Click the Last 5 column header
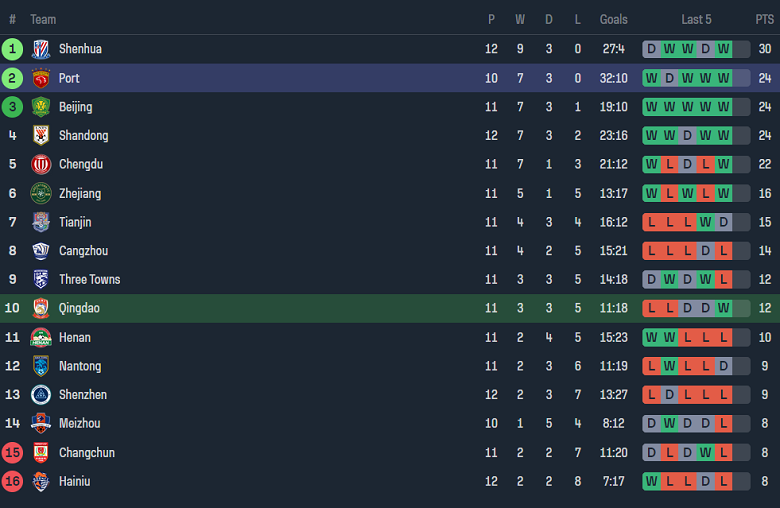This screenshot has width=780, height=508. coord(696,19)
